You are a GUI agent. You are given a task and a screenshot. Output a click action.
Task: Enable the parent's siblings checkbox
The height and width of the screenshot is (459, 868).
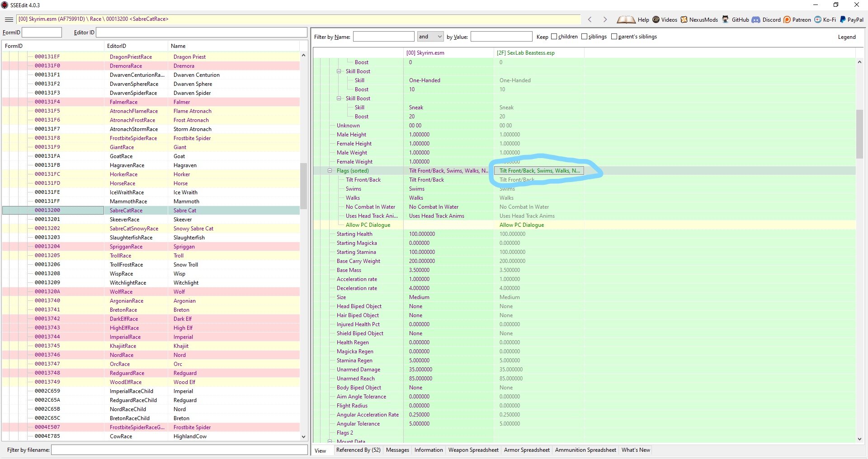point(614,37)
